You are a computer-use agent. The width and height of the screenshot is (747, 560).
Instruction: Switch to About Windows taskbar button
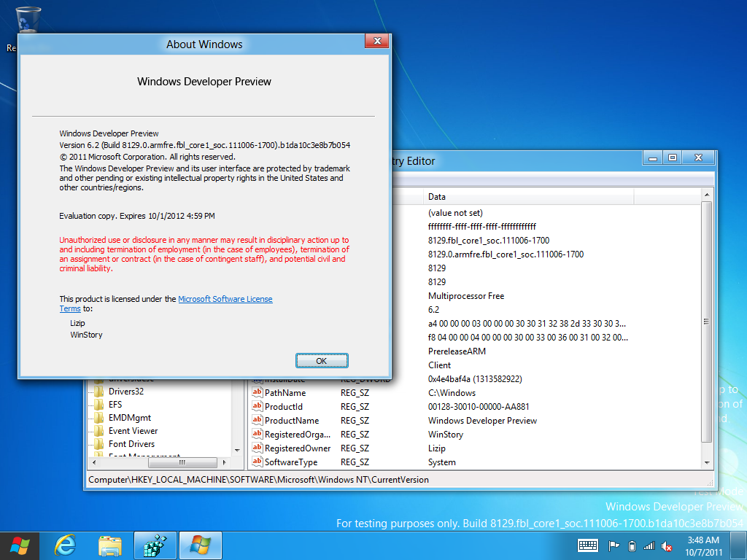tap(200, 545)
